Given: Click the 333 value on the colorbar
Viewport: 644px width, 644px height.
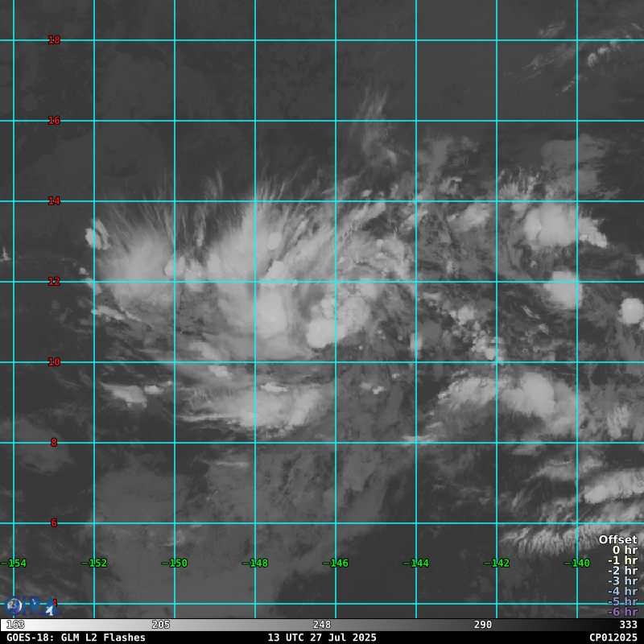Looking at the screenshot, I should point(628,625).
